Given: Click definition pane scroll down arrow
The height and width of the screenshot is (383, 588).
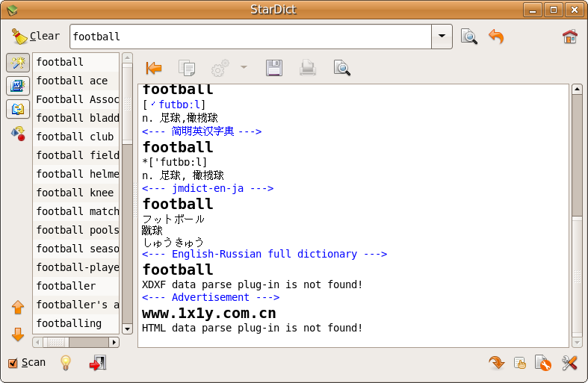Looking at the screenshot, I should [x=577, y=342].
